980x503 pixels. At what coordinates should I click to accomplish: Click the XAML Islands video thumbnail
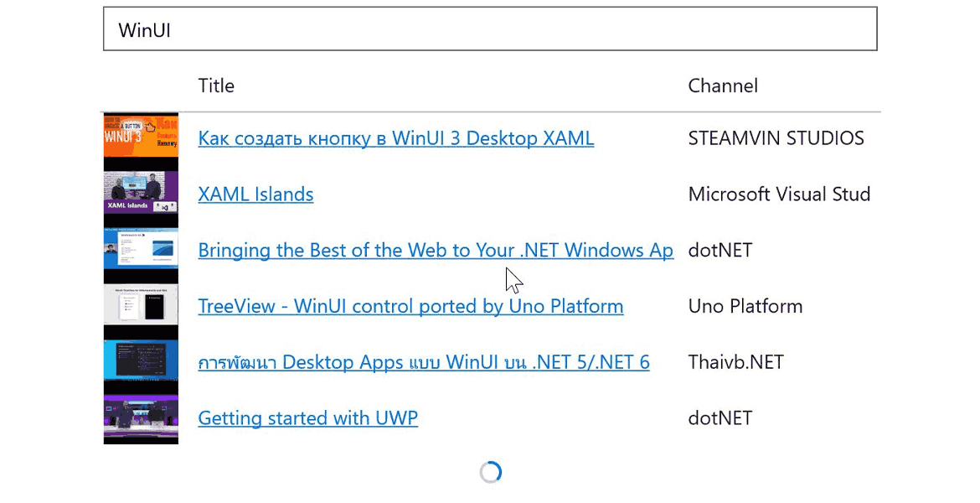[141, 193]
